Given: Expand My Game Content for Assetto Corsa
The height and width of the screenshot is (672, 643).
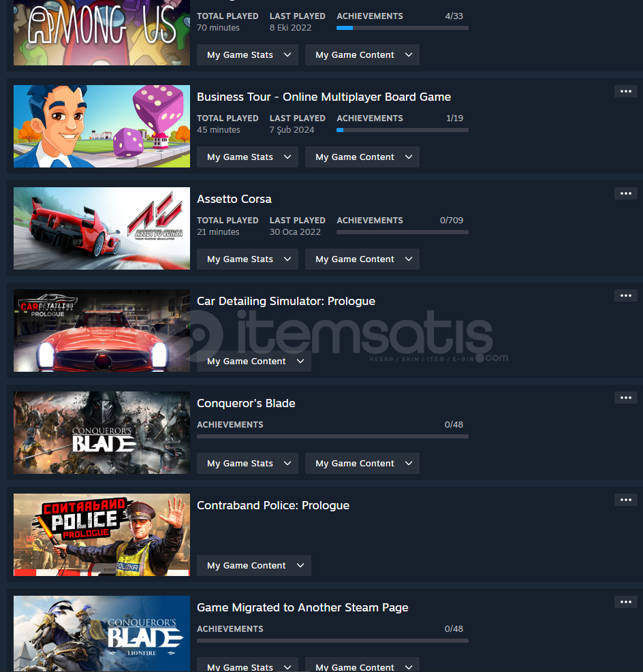Looking at the screenshot, I should click(362, 259).
